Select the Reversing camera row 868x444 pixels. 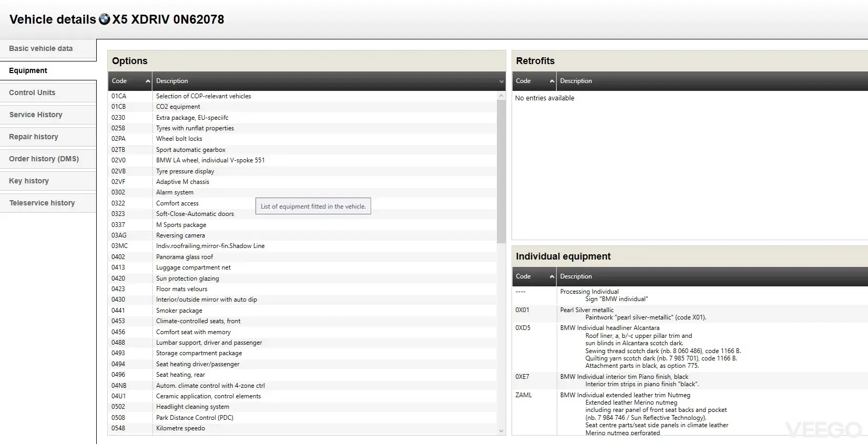point(302,235)
